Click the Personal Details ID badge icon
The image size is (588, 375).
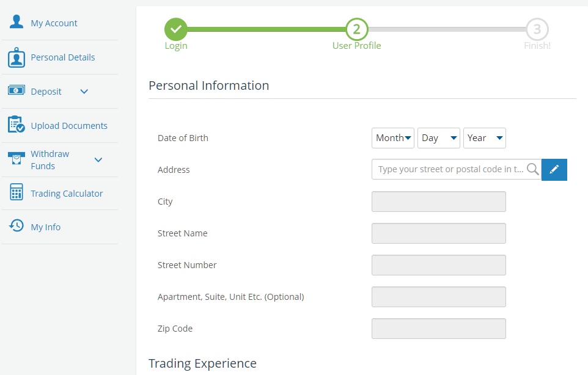tap(16, 57)
